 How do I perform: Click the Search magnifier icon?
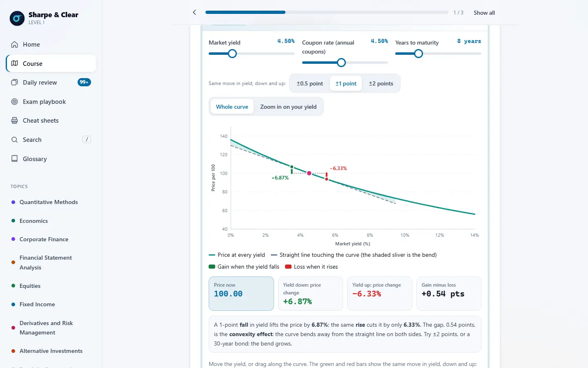click(x=15, y=140)
